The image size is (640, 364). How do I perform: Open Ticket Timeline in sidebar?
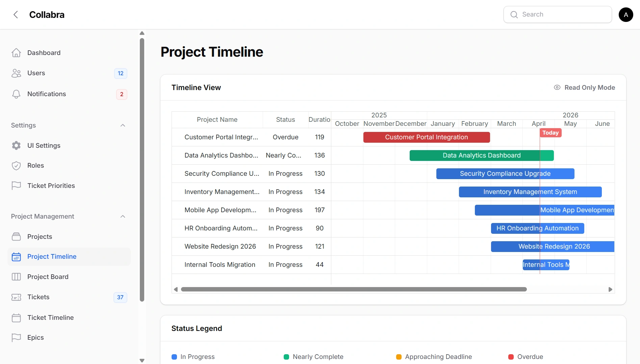point(69,318)
